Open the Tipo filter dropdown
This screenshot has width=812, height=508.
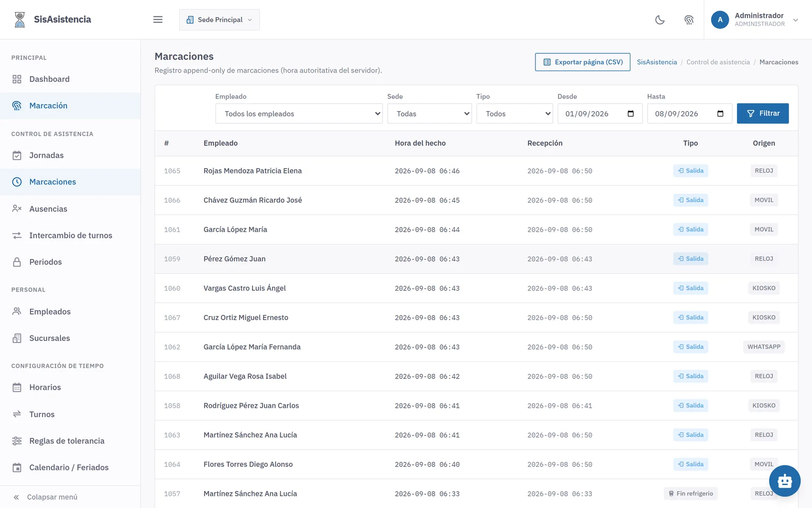click(515, 114)
